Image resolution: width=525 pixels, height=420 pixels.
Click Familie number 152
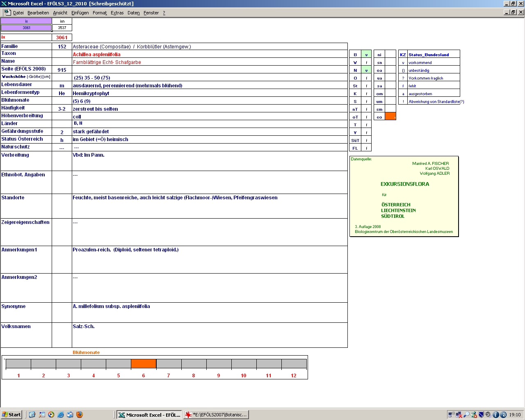point(62,47)
